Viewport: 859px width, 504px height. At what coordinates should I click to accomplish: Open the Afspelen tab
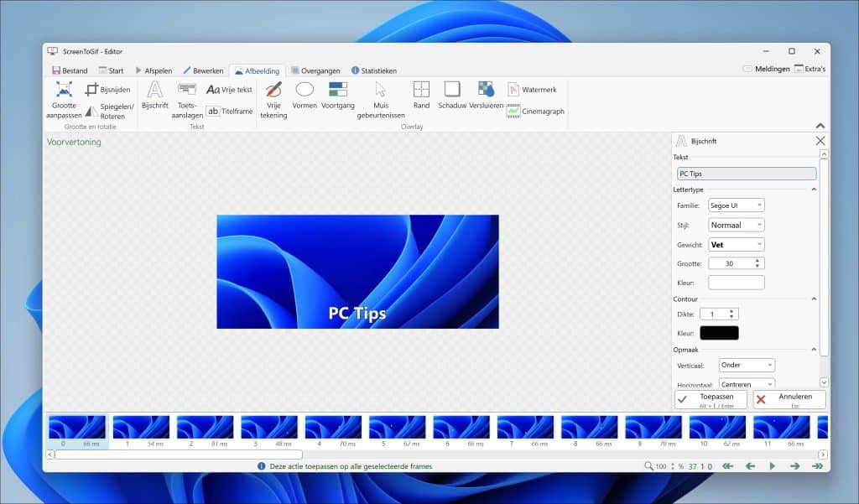pyautogui.click(x=154, y=70)
